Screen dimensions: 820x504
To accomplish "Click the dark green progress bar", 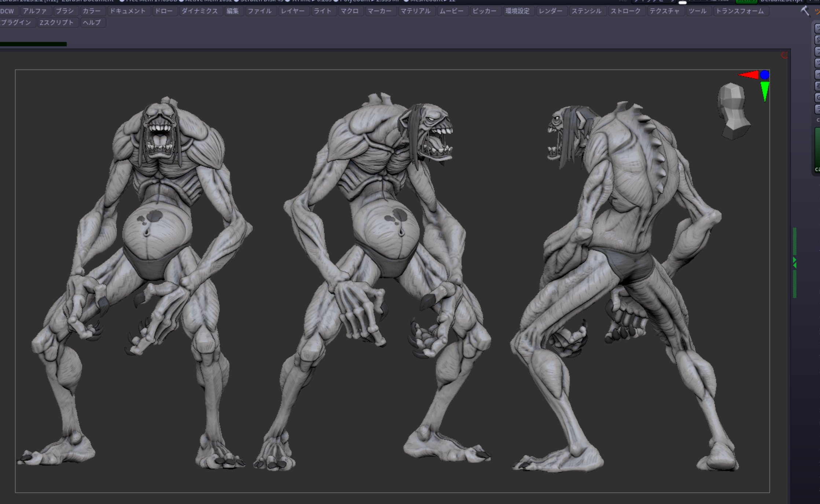I will tap(33, 44).
